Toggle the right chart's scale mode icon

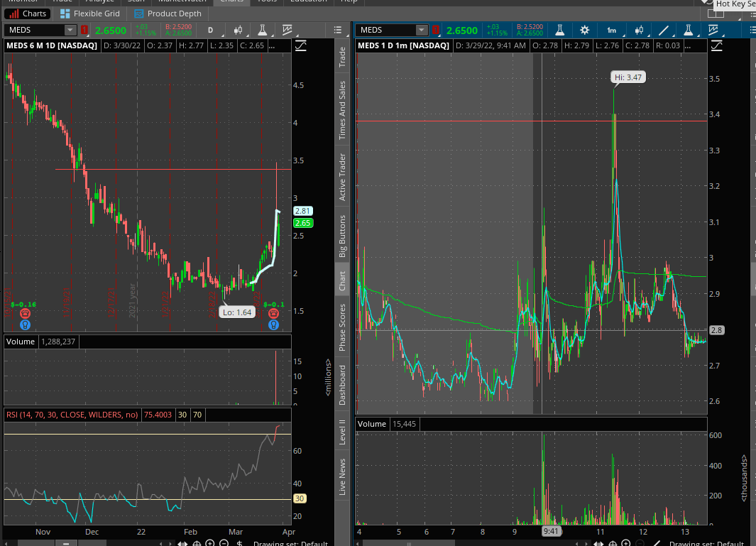click(717, 46)
